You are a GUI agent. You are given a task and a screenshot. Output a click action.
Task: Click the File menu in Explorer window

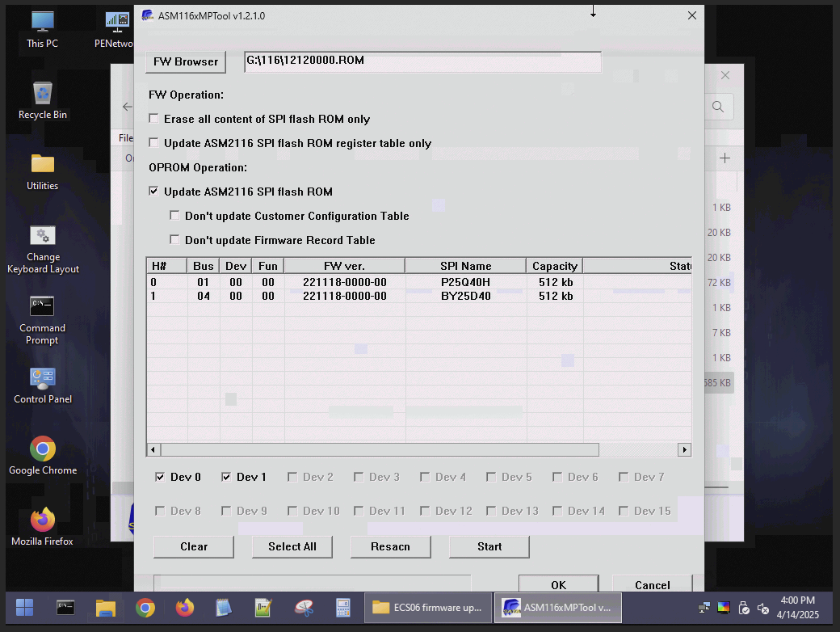tap(126, 137)
